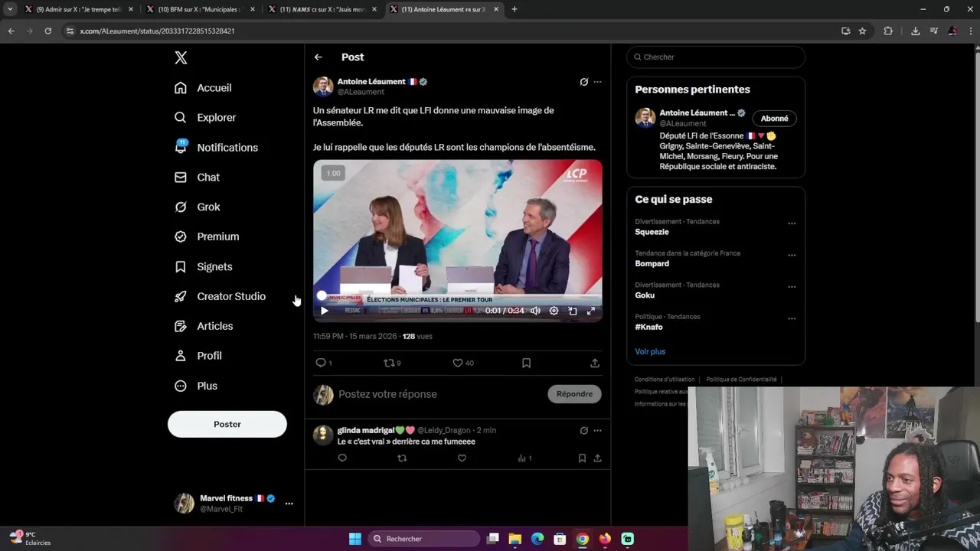The width and height of the screenshot is (980, 551).
Task: Open Conditions d'utilisation link
Action: (665, 380)
